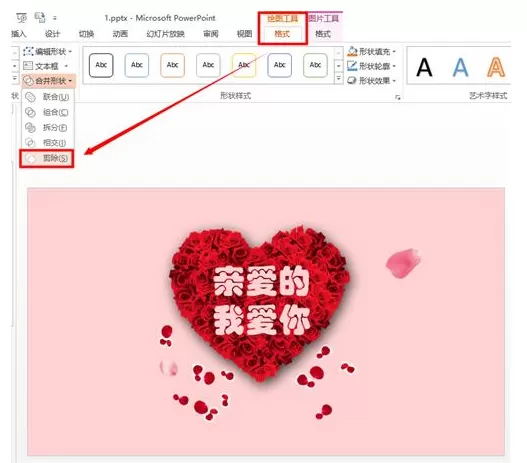Apply the gray outline Abc shape style
The height and width of the screenshot is (463, 527).
click(x=208, y=65)
